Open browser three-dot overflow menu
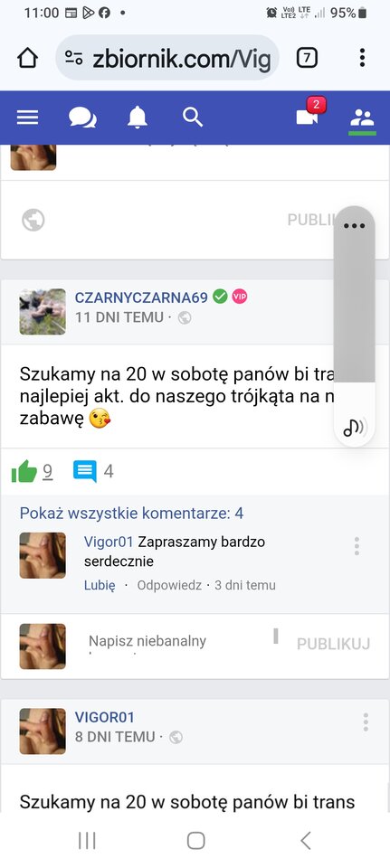This screenshot has height=868, width=390. 362,58
